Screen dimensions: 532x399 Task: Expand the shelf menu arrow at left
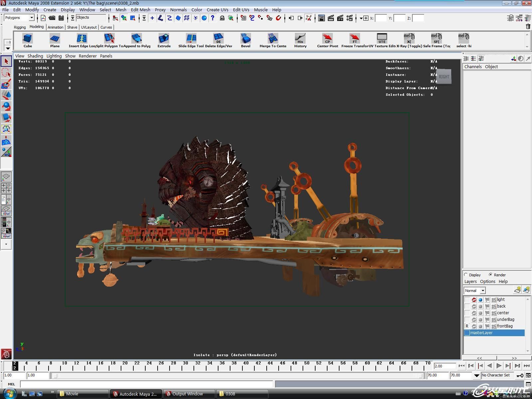click(x=8, y=49)
